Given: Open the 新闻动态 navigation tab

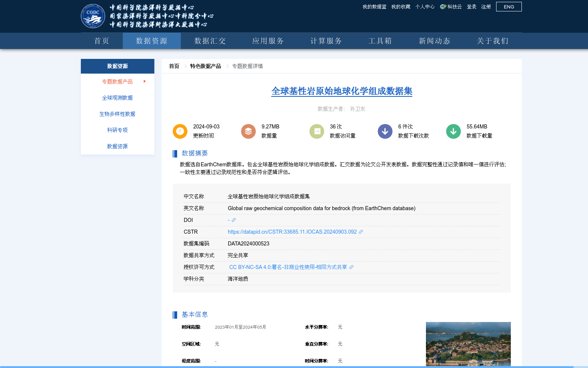Looking at the screenshot, I should (435, 41).
